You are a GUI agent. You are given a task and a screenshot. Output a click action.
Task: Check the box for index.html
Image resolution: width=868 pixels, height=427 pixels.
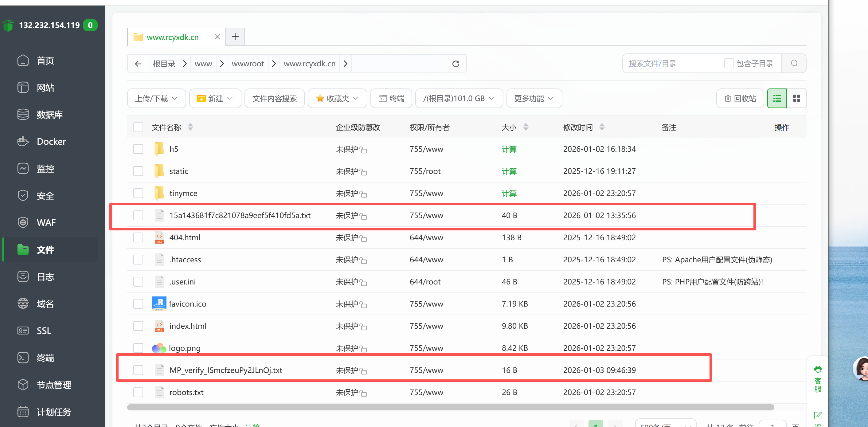[x=138, y=326]
